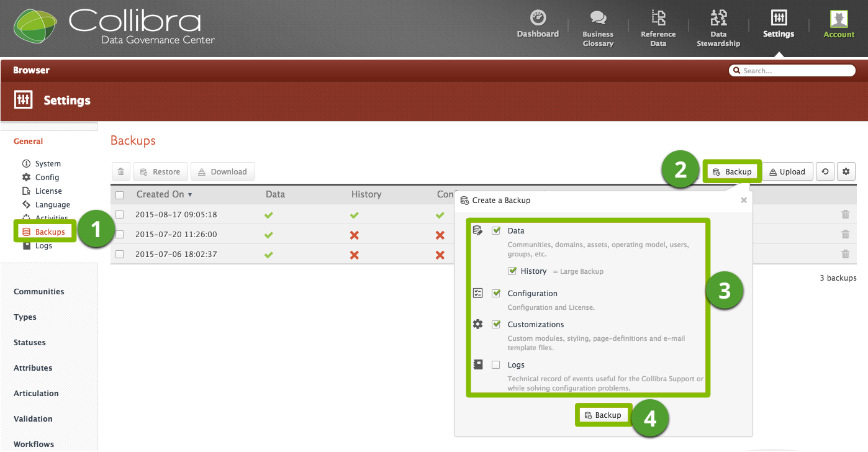Open the Dashboard gauge icon
The width and height of the screenshot is (868, 452).
coord(538,17)
